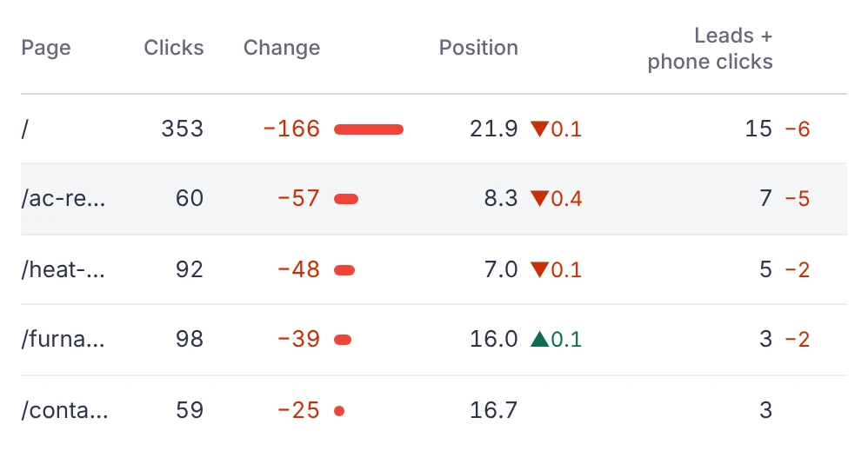This screenshot has height=464, width=868.
Task: Click the long red bar beside −166
Action: click(x=369, y=129)
